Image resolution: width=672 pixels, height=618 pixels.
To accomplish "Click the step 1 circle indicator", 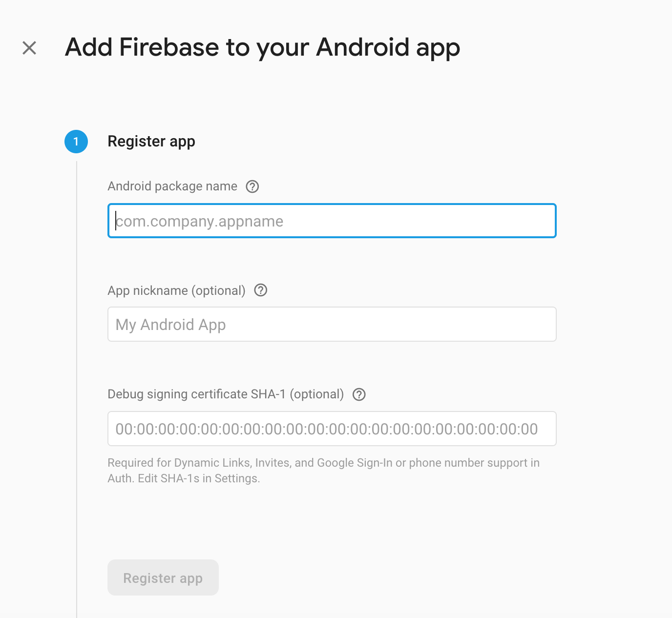I will click(76, 142).
